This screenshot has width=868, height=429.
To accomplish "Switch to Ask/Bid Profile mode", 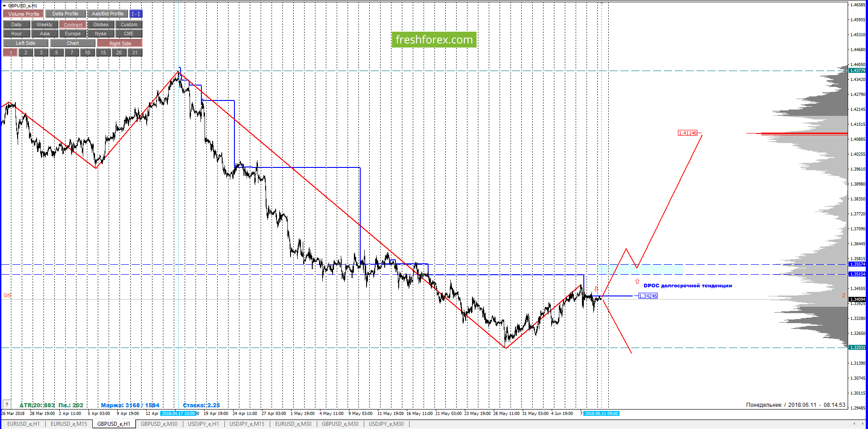I will click(107, 14).
